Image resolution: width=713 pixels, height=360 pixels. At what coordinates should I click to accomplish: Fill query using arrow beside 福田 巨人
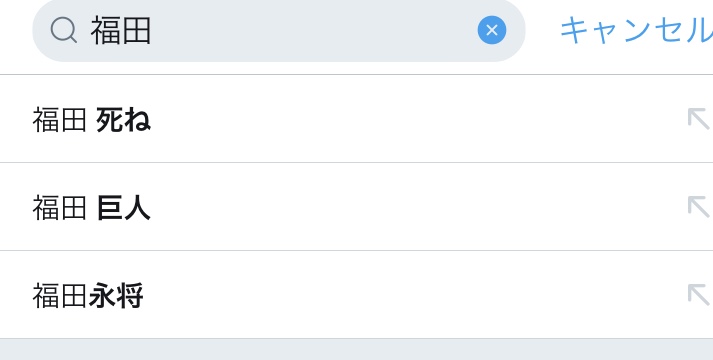click(x=698, y=206)
